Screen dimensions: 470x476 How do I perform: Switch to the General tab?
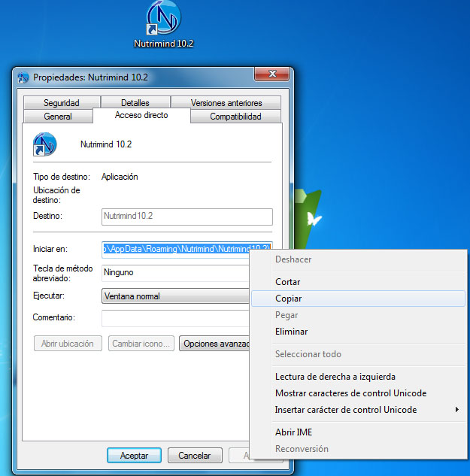pos(58,117)
